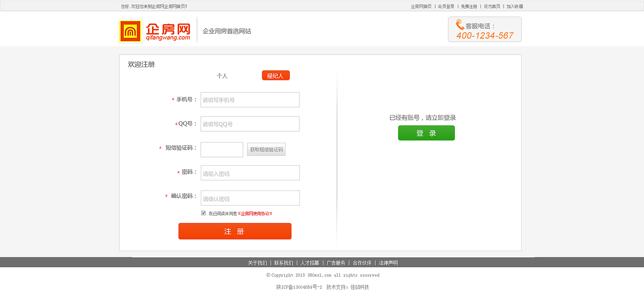
Task: Click the 手机号 input field
Action: (250, 100)
